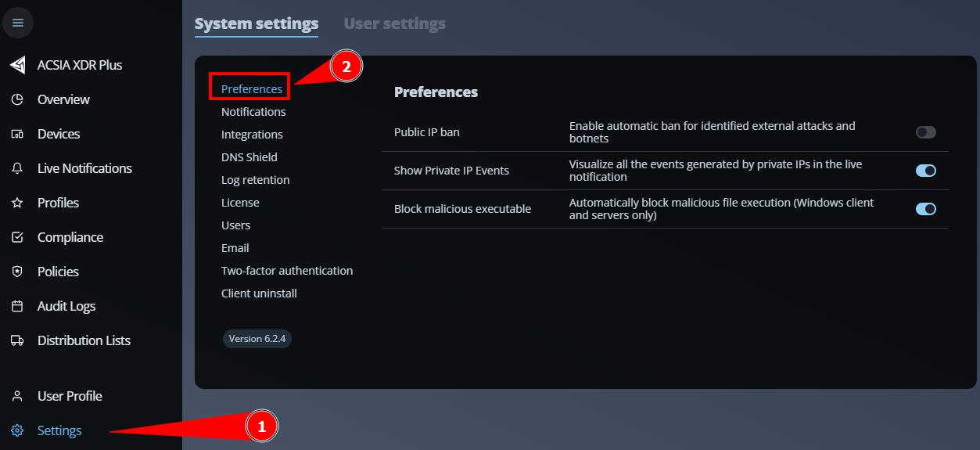Disable the Show Private IP Events toggle
980x450 pixels.
(926, 171)
